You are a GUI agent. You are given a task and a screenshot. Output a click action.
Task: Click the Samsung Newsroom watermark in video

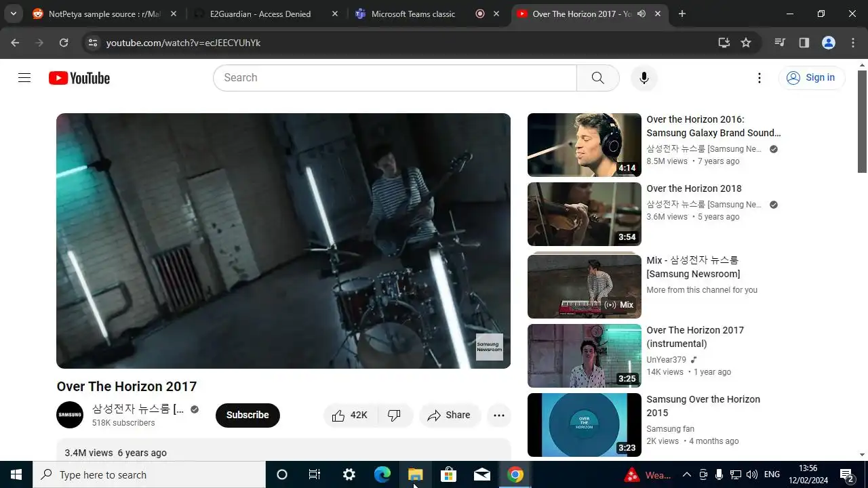click(x=490, y=347)
